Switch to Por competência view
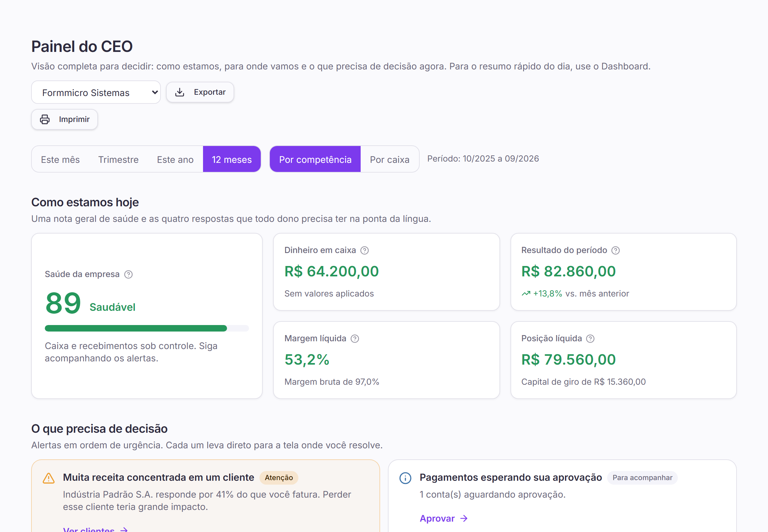 tap(315, 159)
